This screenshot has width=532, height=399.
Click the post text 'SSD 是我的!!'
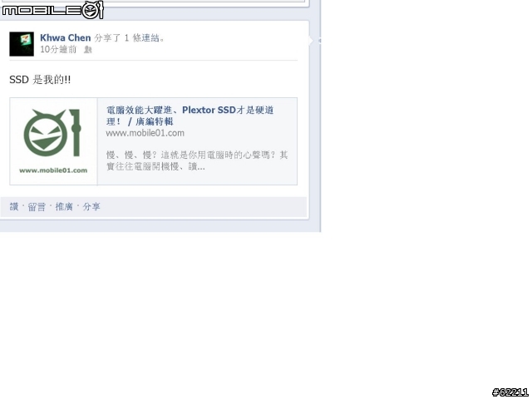pos(40,80)
